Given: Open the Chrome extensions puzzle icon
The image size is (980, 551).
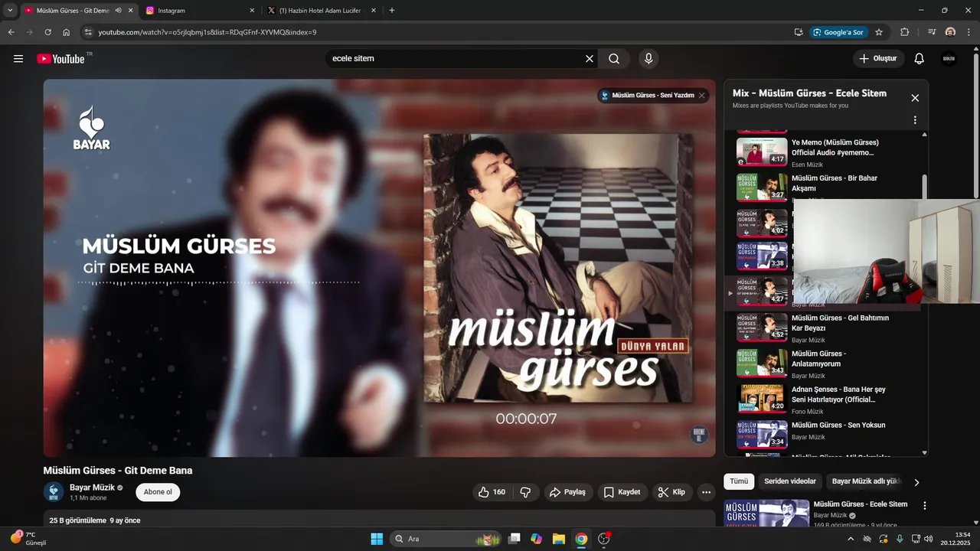Looking at the screenshot, I should point(905,32).
